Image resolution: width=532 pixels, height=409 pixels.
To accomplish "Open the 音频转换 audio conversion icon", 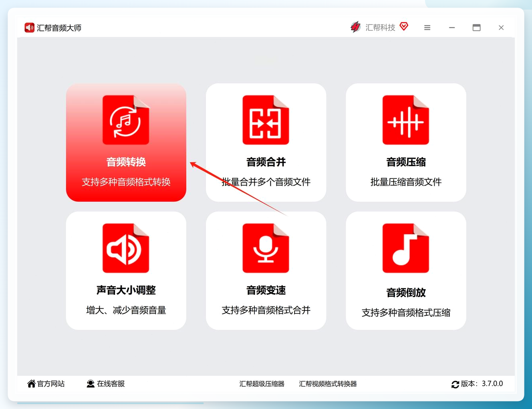I will 126,120.
